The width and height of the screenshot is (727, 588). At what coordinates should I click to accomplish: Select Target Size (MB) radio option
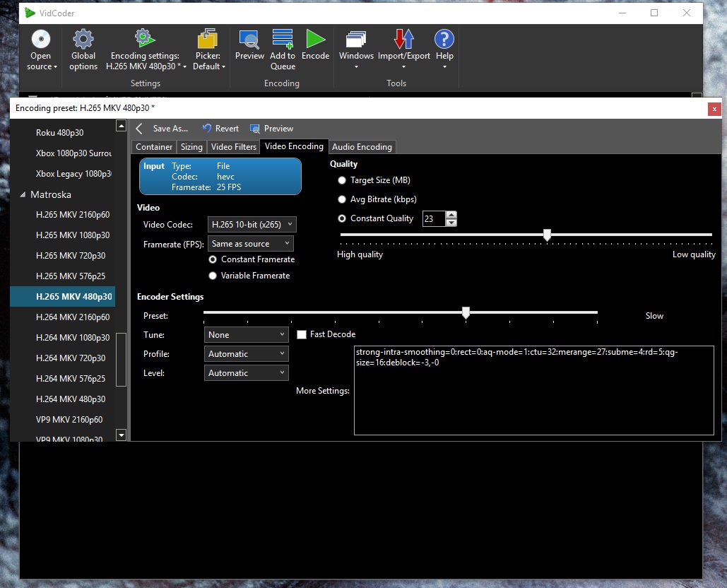point(342,180)
